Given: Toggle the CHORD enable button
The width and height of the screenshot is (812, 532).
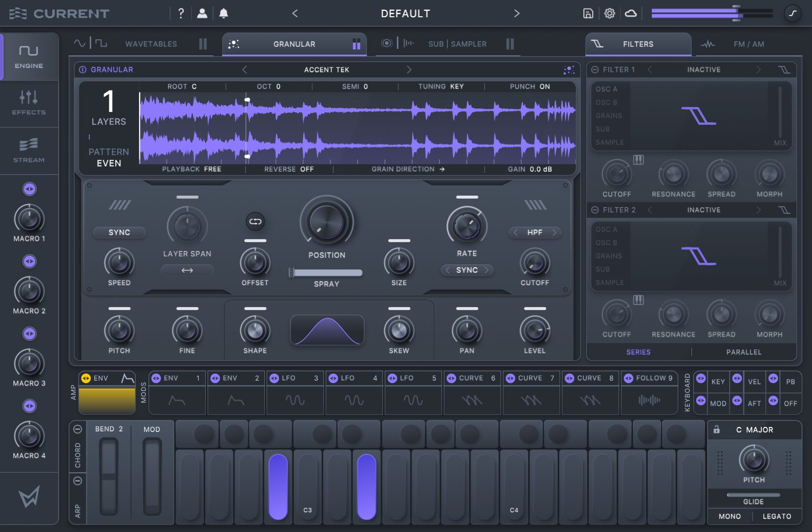Looking at the screenshot, I should point(77,429).
